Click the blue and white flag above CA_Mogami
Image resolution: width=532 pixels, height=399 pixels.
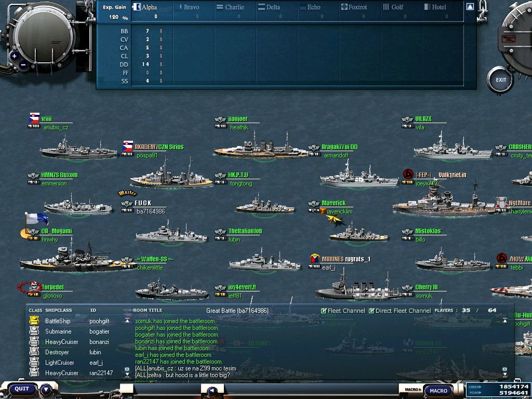(x=37, y=219)
